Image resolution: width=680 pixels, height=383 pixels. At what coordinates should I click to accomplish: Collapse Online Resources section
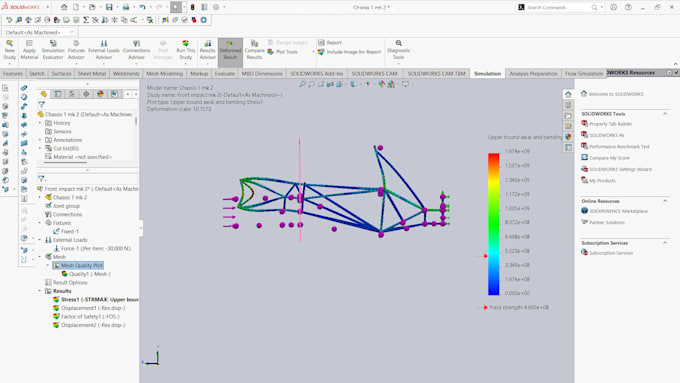click(665, 201)
